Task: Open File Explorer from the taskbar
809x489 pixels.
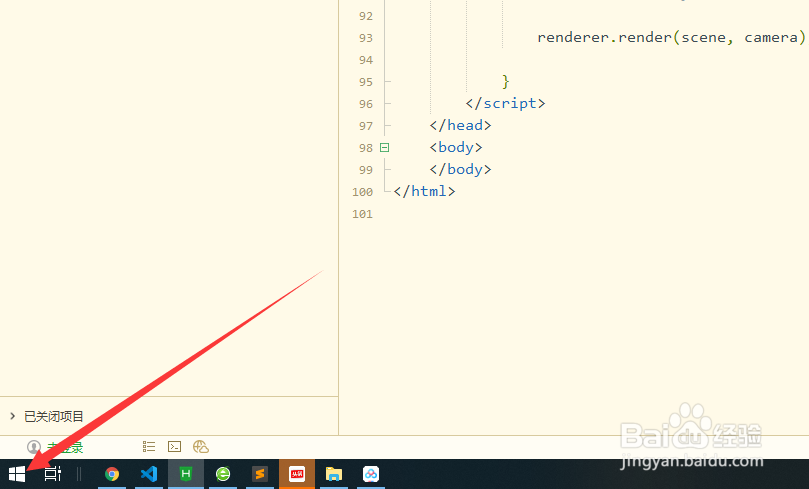Action: point(334,474)
